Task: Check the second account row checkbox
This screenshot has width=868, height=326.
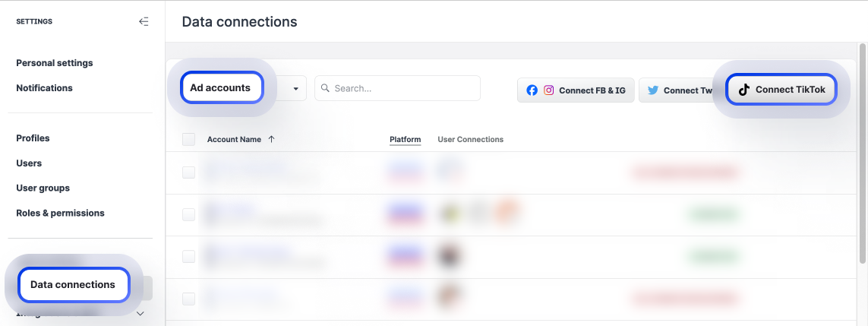Action: click(x=188, y=215)
